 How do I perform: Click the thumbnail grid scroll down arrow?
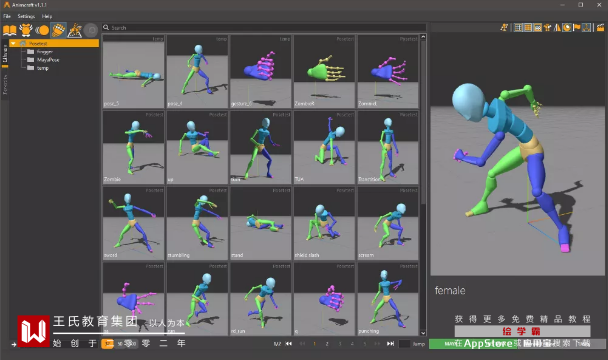click(x=423, y=333)
